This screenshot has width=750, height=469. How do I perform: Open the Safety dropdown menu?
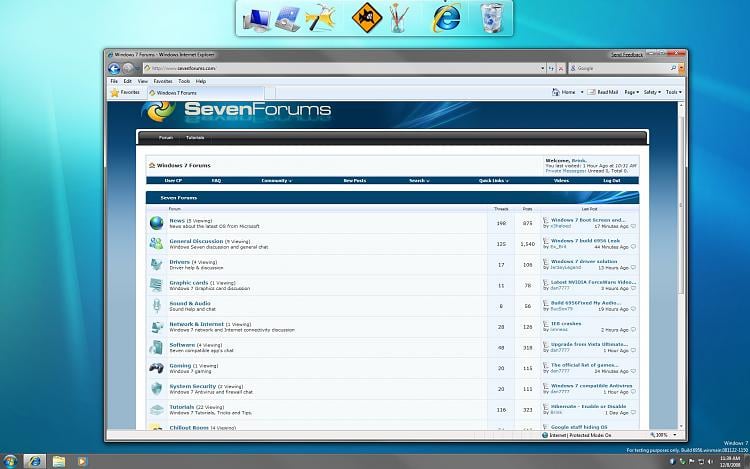pyautogui.click(x=652, y=92)
